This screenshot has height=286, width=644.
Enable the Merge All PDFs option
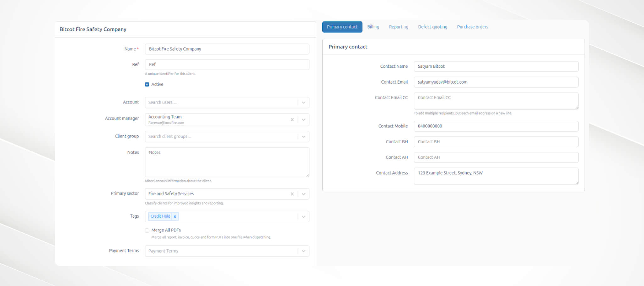(x=147, y=230)
